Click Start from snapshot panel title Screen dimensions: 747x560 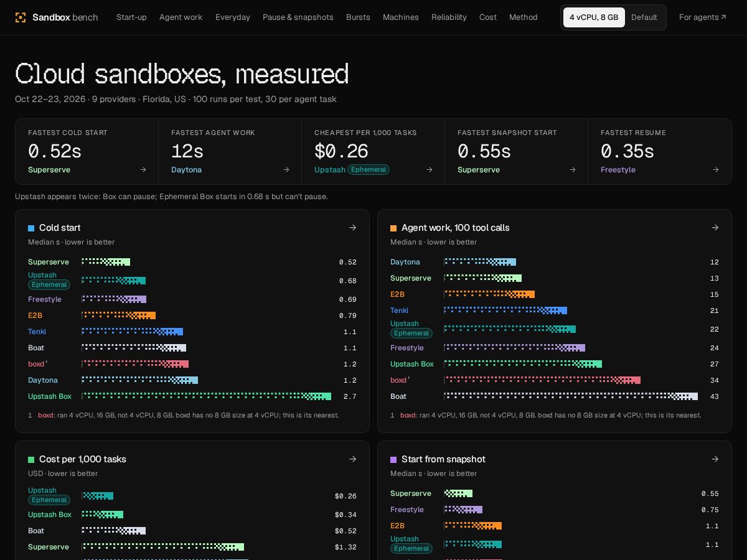(x=443, y=459)
